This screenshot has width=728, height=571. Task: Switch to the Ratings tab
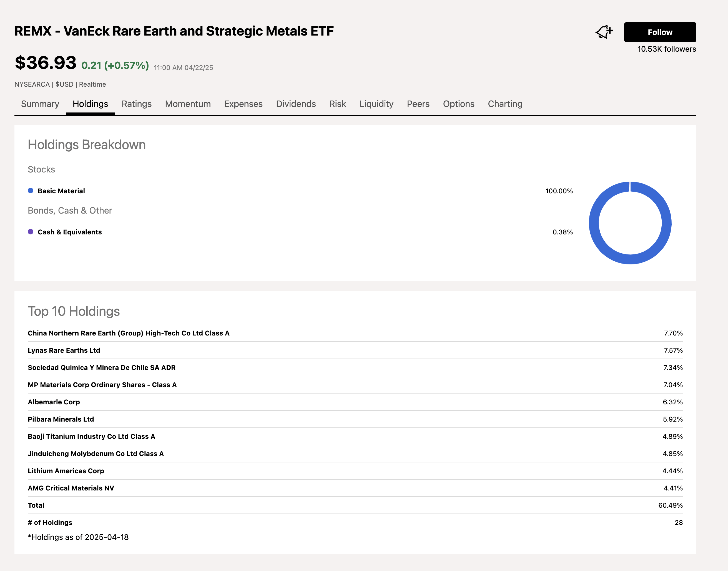click(136, 104)
